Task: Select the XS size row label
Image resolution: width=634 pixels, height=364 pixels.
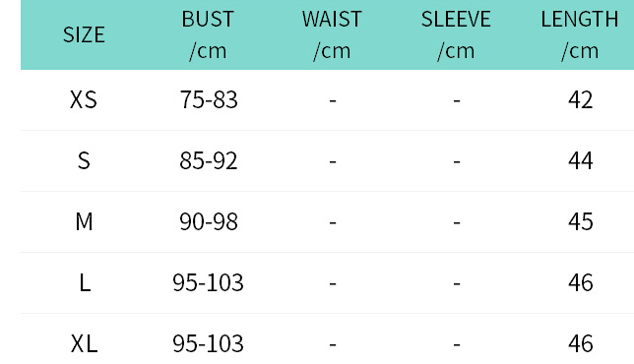Action: point(84,99)
